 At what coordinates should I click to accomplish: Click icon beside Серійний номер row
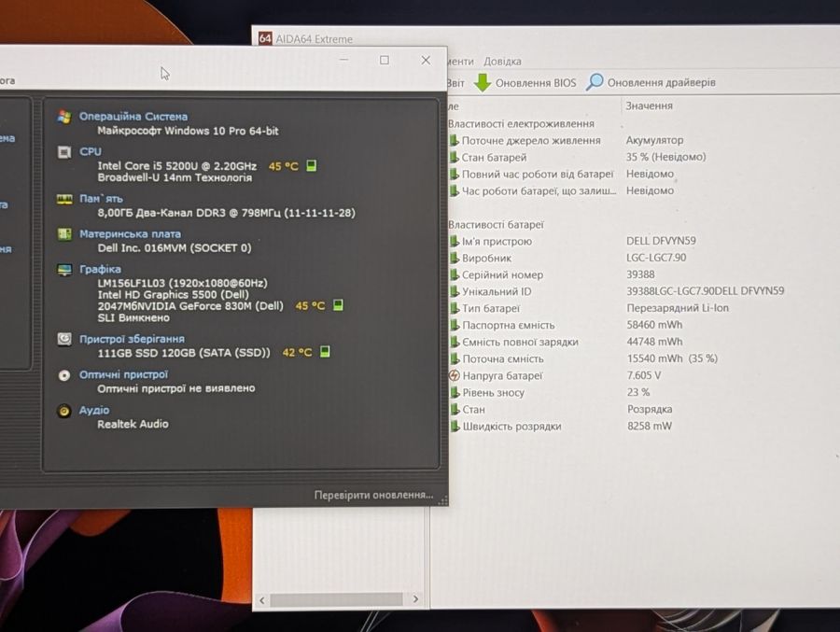(x=455, y=274)
